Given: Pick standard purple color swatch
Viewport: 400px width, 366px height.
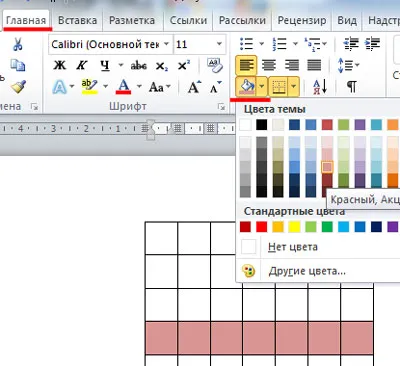Looking at the screenshot, I should [393, 227].
